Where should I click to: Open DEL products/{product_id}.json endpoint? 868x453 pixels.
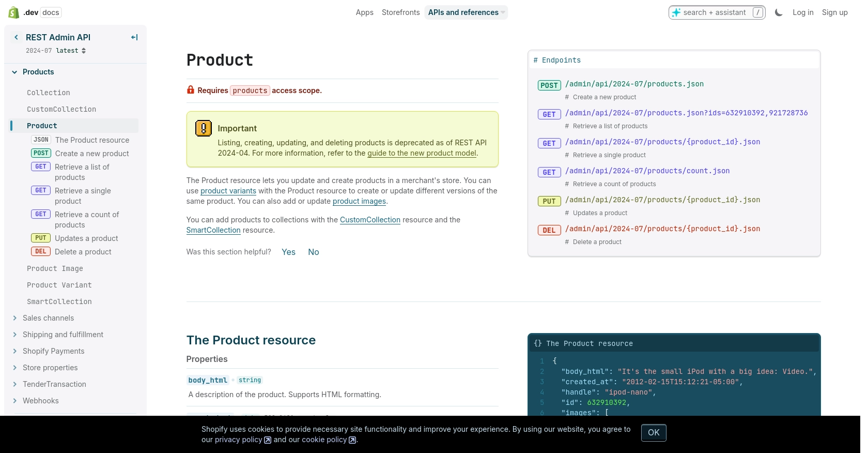click(663, 229)
